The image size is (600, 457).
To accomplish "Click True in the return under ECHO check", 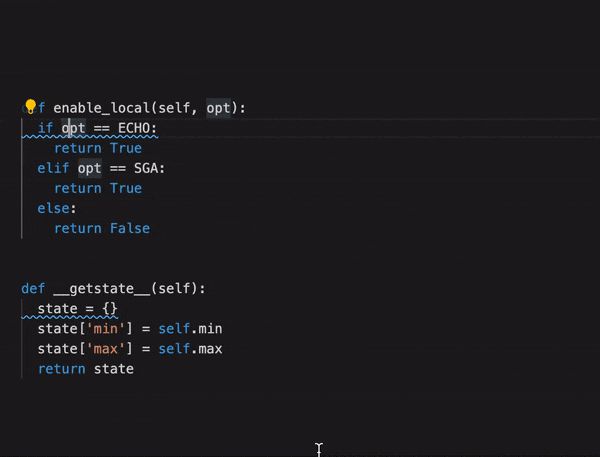I will (126, 148).
